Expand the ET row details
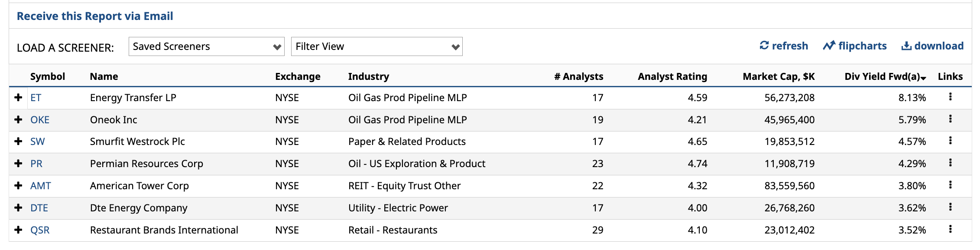Screen dimensions: 980x250 [18, 98]
